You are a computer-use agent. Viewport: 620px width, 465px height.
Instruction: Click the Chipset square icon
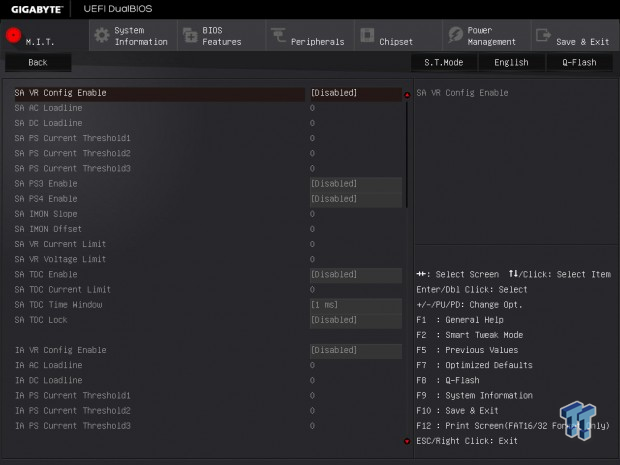tap(367, 35)
